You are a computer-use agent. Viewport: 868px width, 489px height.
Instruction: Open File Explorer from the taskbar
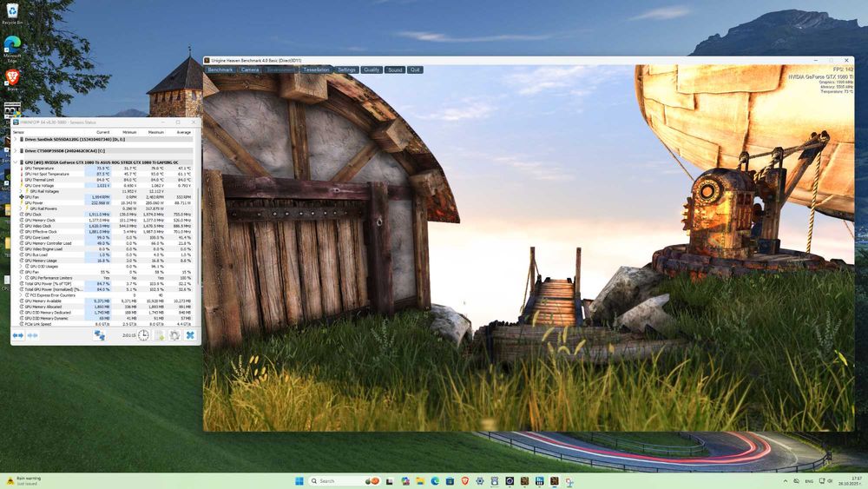(x=420, y=481)
